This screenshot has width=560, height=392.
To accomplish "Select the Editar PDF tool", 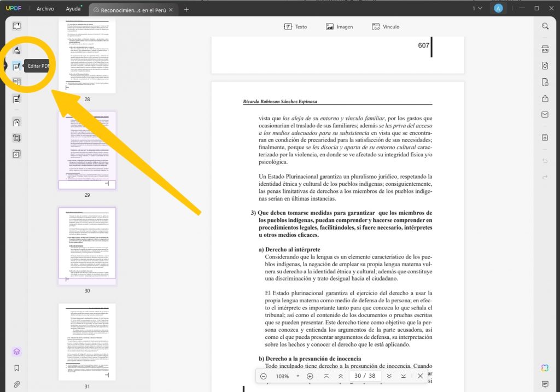I will 17,65.
